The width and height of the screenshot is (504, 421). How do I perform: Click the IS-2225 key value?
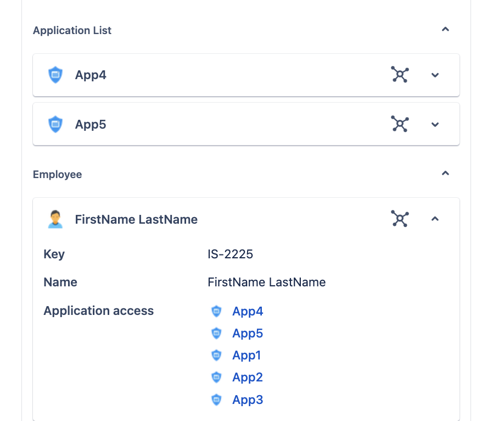(x=230, y=254)
